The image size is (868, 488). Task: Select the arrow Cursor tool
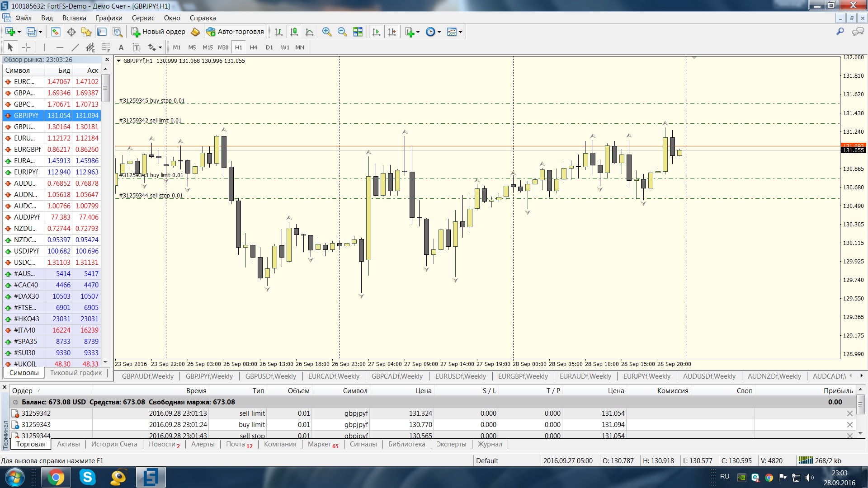pyautogui.click(x=10, y=47)
